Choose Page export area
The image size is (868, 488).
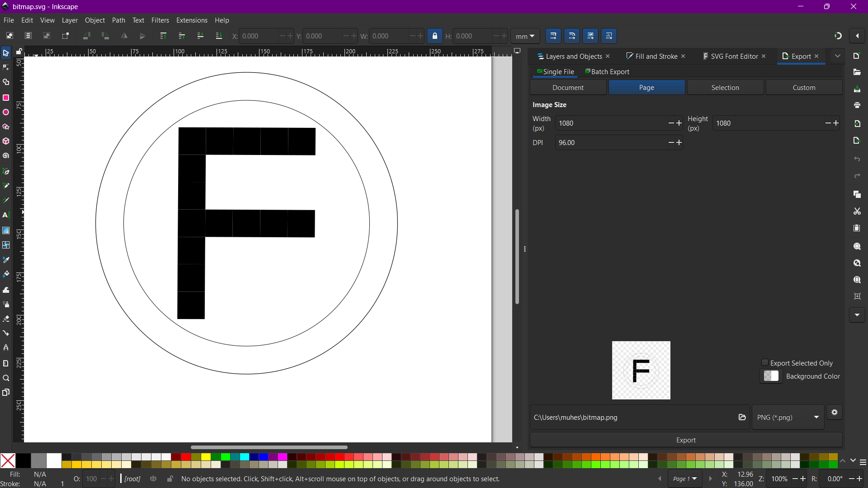(x=646, y=88)
